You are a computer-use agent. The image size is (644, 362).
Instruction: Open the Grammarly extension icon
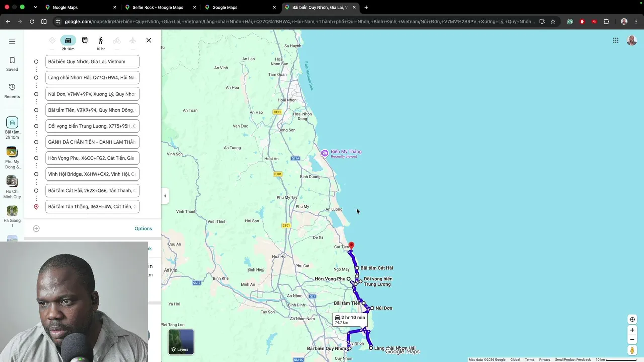click(x=570, y=21)
